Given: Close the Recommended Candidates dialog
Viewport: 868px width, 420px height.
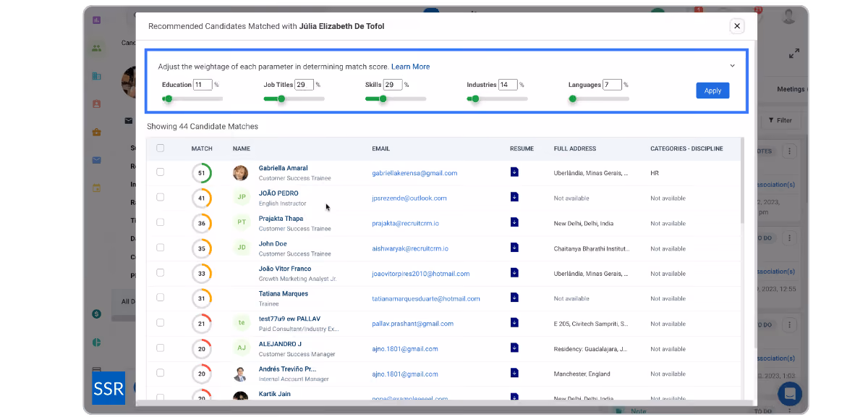Looking at the screenshot, I should coord(737,26).
